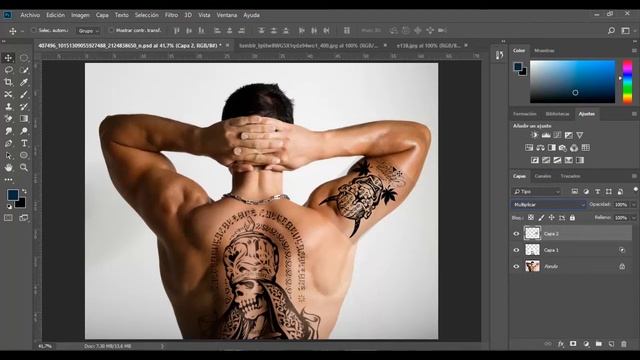Delete layer with trash icon
The image size is (640, 360).
624,344
